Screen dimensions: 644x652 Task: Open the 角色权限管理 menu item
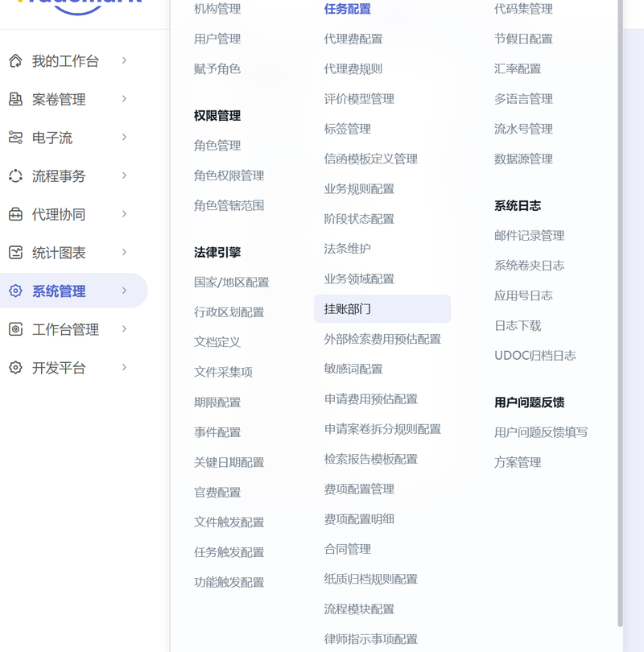229,176
